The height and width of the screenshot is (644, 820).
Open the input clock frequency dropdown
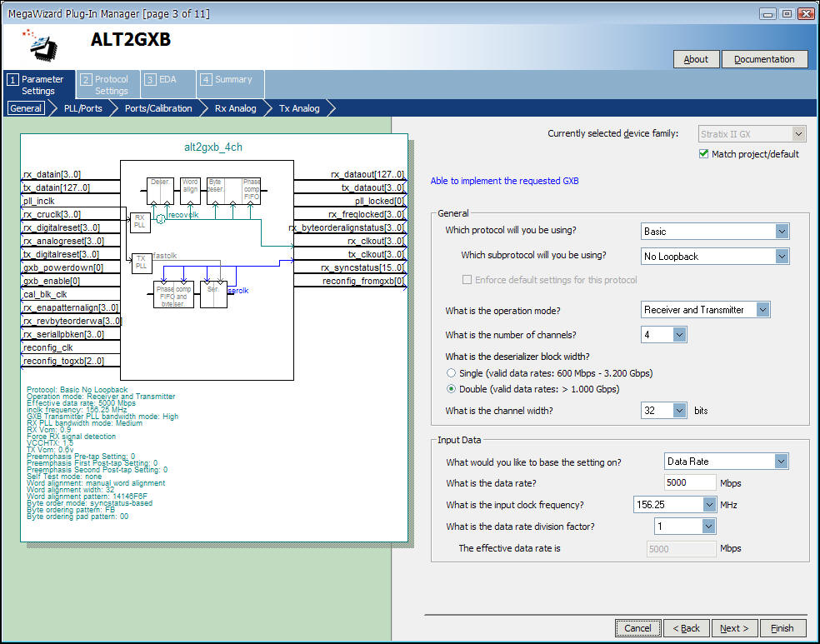coord(675,504)
